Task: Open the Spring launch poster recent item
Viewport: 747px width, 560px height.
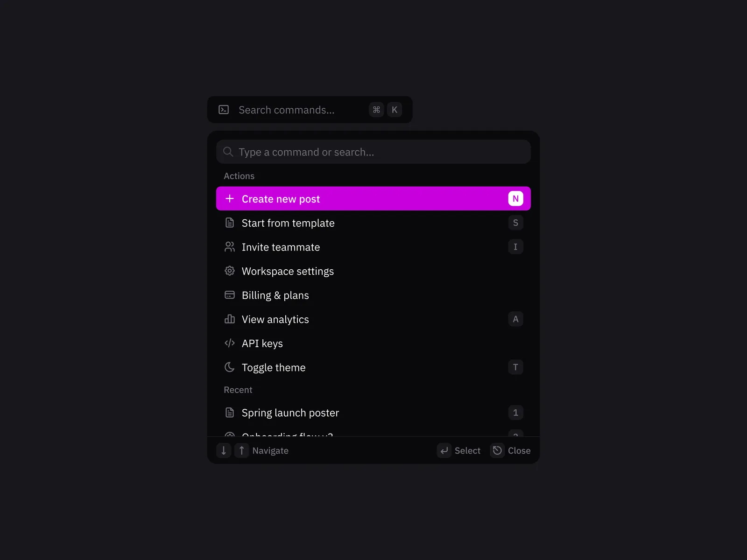Action: pyautogui.click(x=373, y=413)
